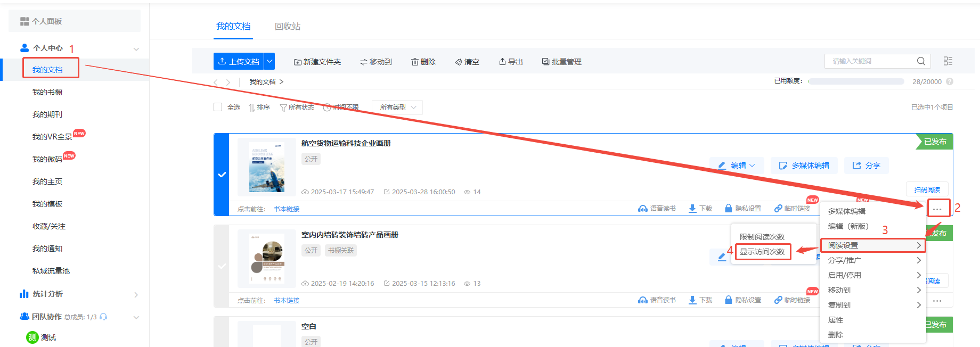
Task: Switch to list view layout icon
Action: [948, 61]
